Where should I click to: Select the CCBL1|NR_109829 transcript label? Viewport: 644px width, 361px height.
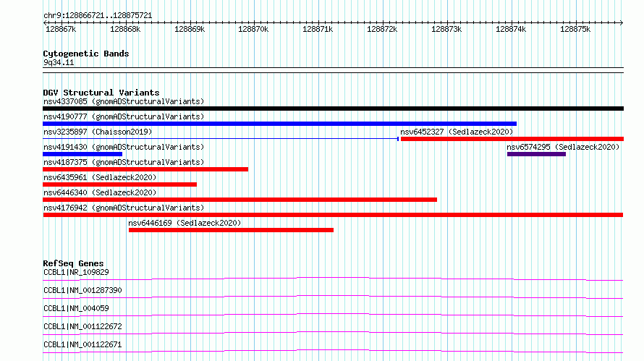pos(76,272)
